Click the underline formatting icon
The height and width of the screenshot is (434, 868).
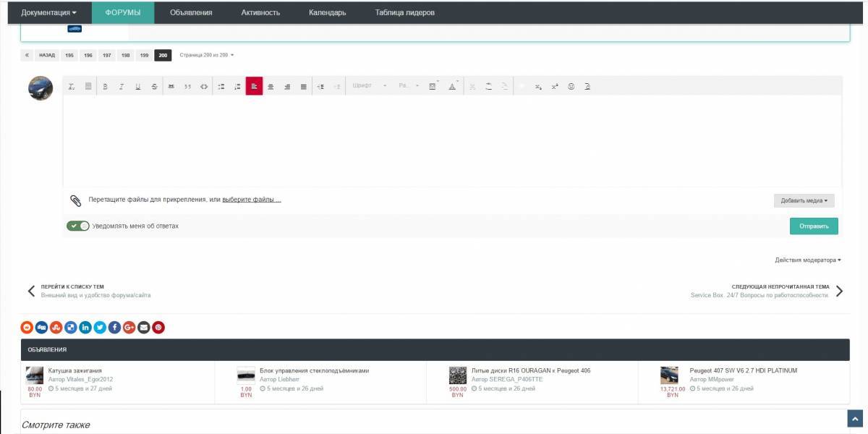tap(137, 87)
